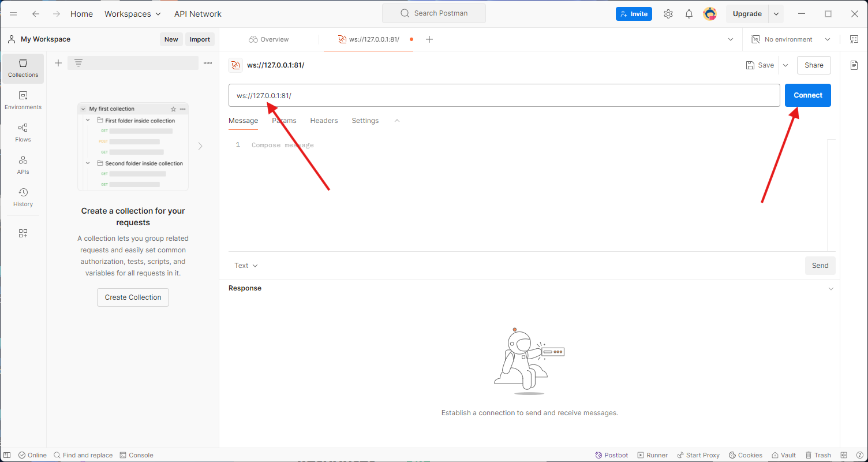The image size is (868, 462).
Task: Open the Collections sidebar panel
Action: tap(23, 68)
